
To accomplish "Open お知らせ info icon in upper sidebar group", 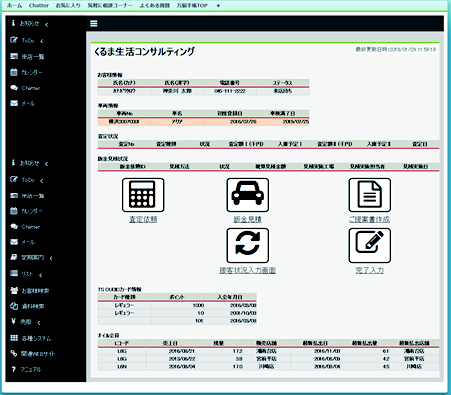I will pos(13,23).
